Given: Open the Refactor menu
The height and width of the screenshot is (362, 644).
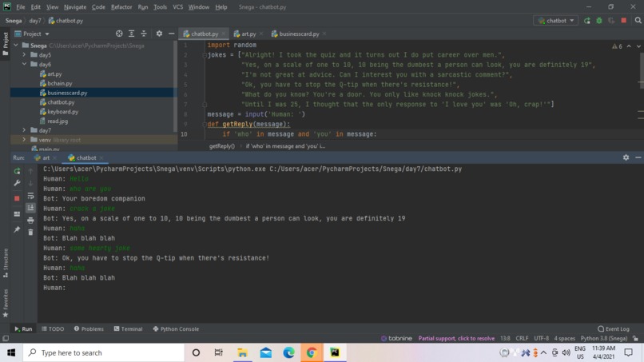Looking at the screenshot, I should [121, 7].
